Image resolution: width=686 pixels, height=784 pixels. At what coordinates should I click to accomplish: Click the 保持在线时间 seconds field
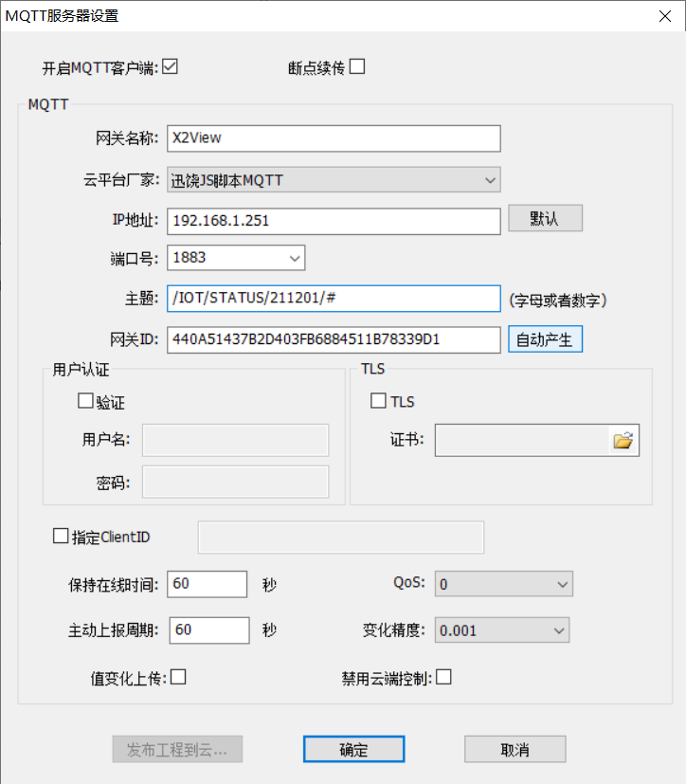207,584
